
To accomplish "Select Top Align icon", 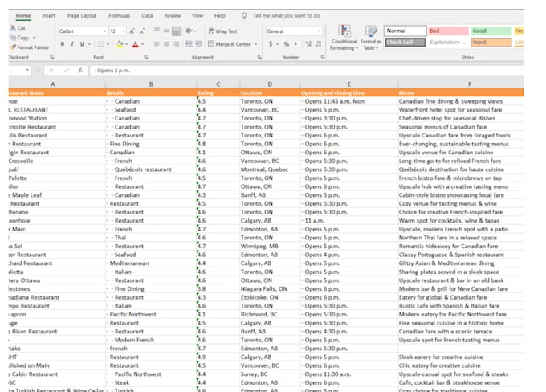I will click(157, 31).
